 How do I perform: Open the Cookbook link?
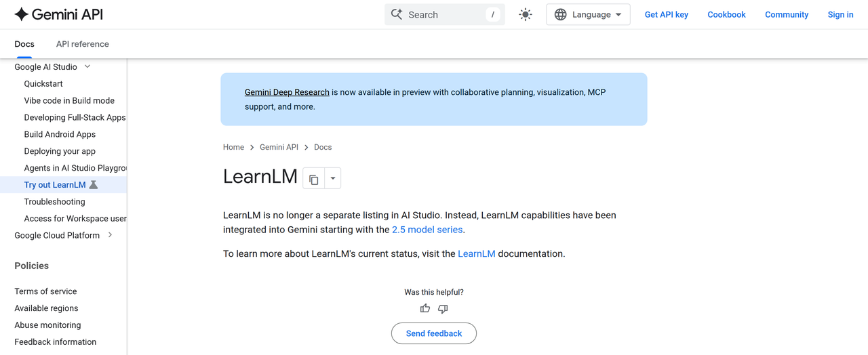tap(726, 14)
